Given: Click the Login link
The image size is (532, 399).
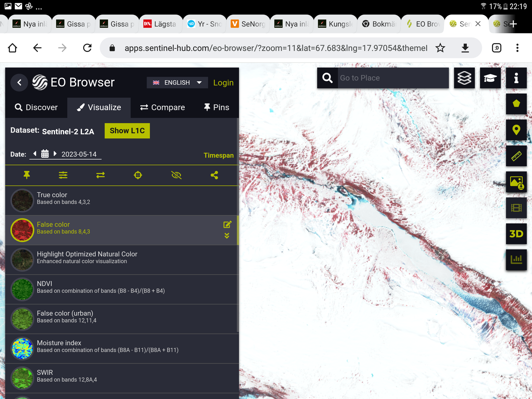Looking at the screenshot, I should click(223, 83).
